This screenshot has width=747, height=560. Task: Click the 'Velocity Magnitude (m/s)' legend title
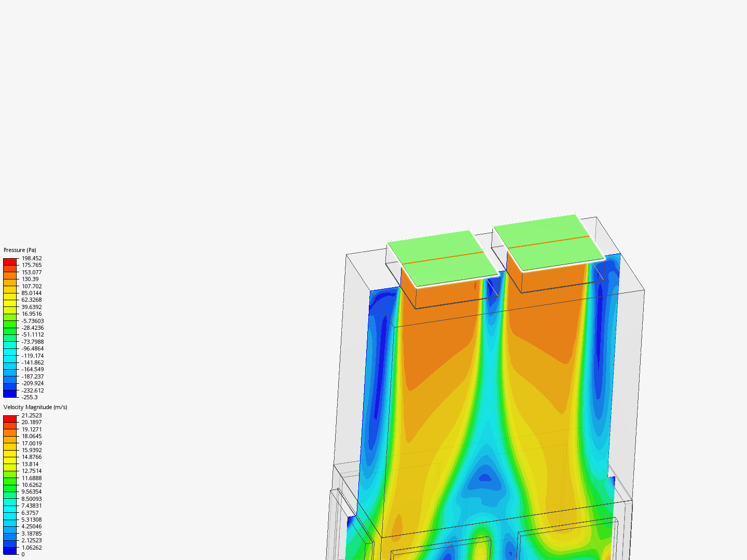pos(35,407)
